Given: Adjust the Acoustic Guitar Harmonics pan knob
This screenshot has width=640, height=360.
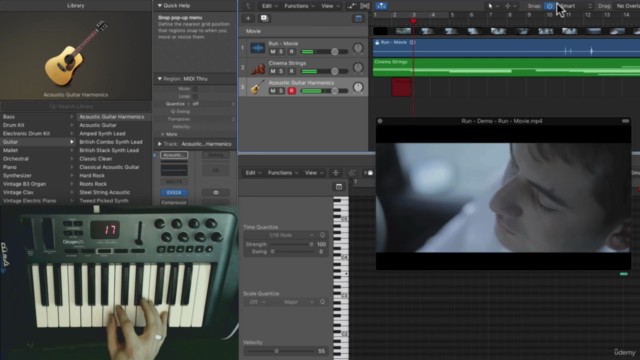Looking at the screenshot, I should tap(358, 87).
